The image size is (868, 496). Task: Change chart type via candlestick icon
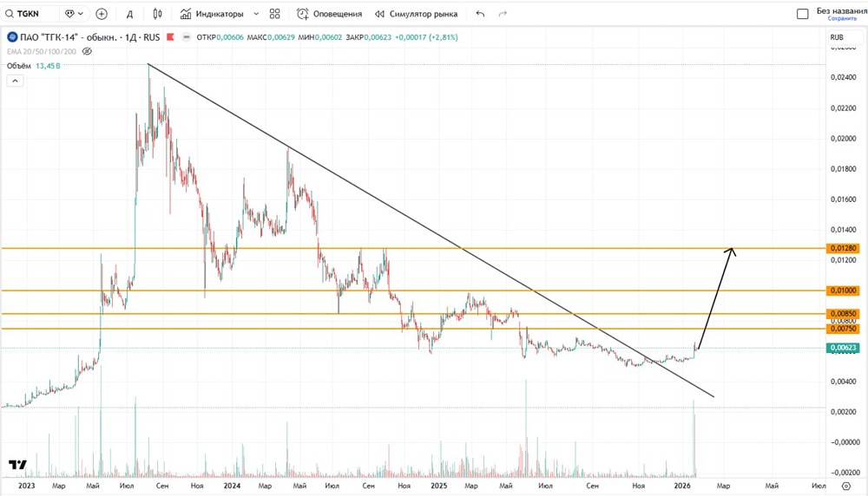tap(158, 14)
